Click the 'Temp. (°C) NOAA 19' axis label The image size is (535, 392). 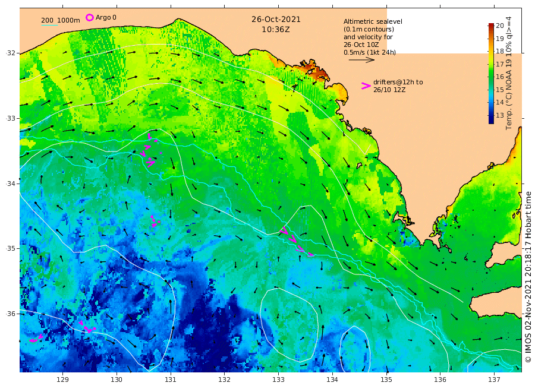tap(509, 94)
